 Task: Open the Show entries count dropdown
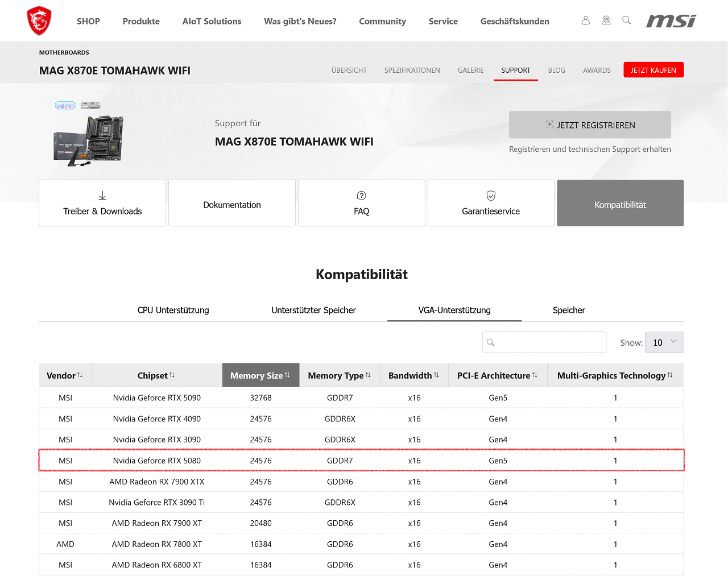pos(664,342)
